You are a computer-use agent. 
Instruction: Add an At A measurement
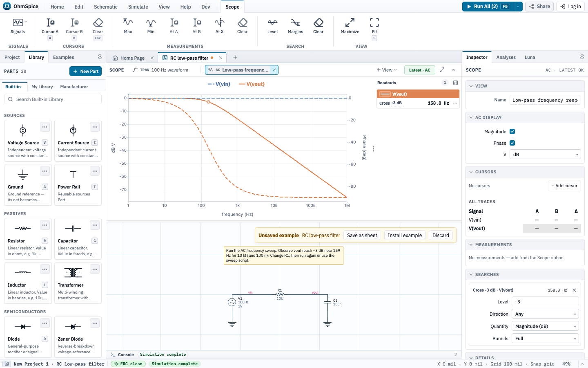[x=174, y=26]
